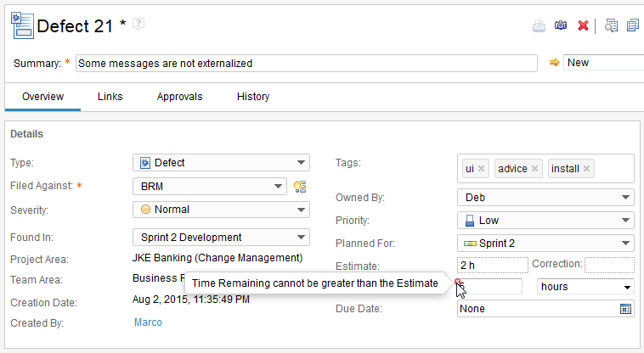Click the Summary text field
The height and width of the screenshot is (353, 644).
point(307,64)
